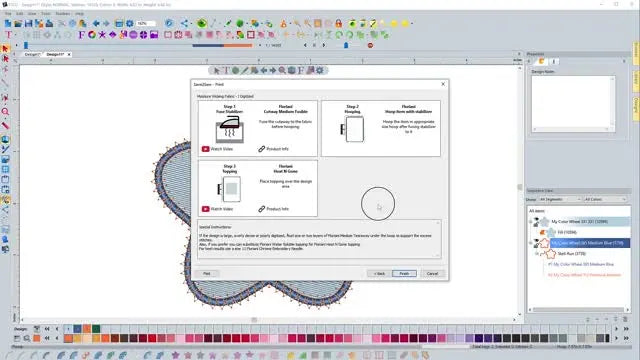Click the Finish button in Save2Sew dialog
Screen dimensions: 640x360
click(404, 273)
